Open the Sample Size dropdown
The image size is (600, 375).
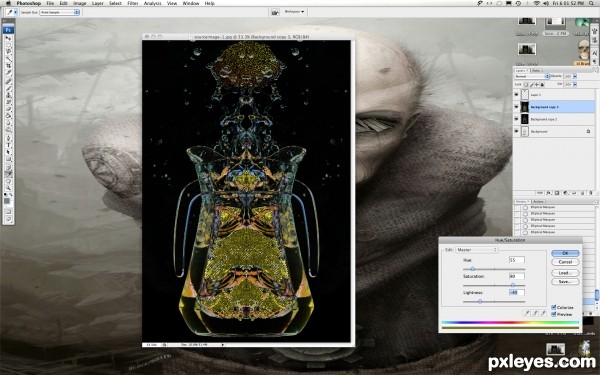[59, 12]
